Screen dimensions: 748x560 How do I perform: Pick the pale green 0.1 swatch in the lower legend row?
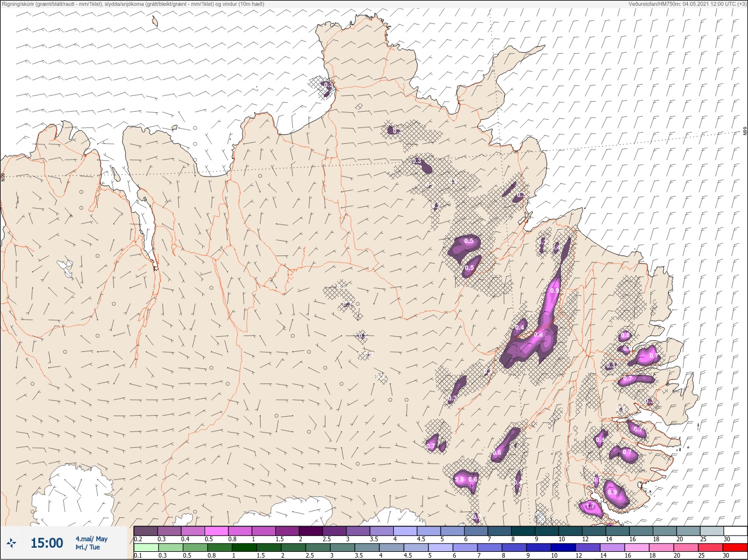pyautogui.click(x=146, y=548)
